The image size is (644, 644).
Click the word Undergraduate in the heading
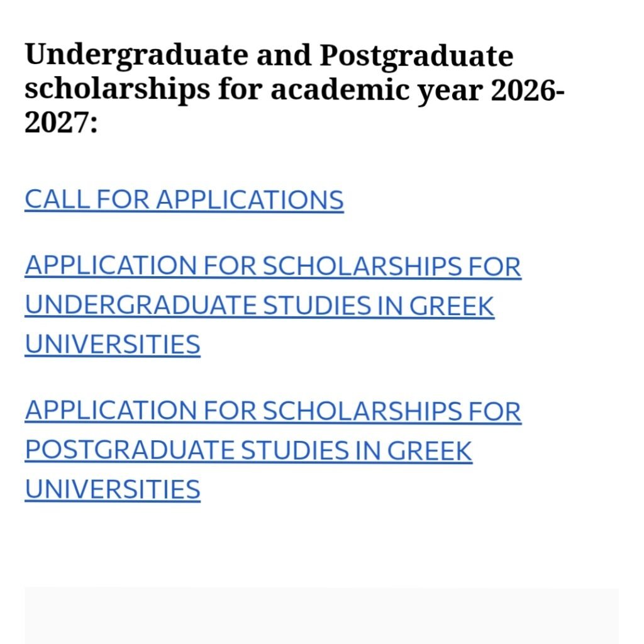(x=136, y=56)
